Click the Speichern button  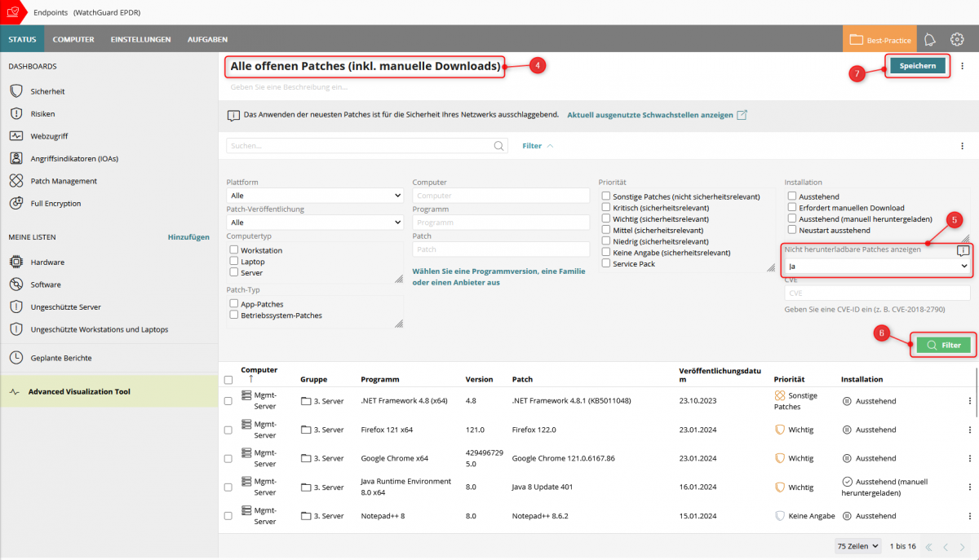[x=917, y=66]
